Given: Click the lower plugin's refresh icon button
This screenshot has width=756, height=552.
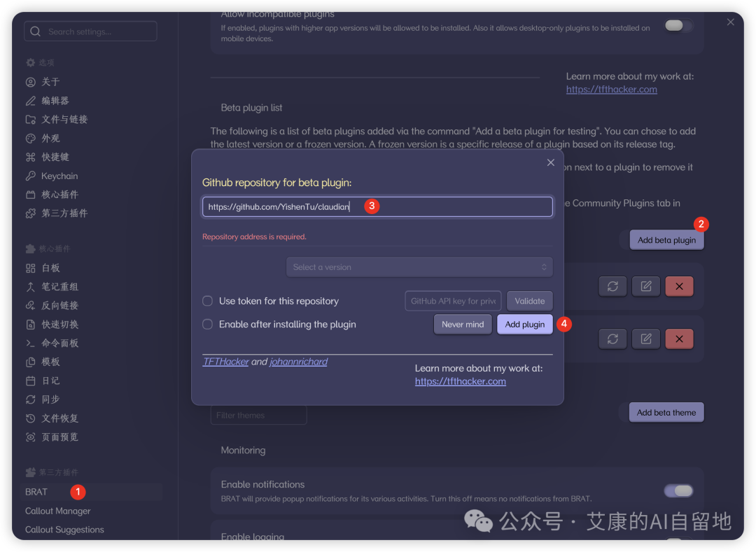Looking at the screenshot, I should 612,339.
